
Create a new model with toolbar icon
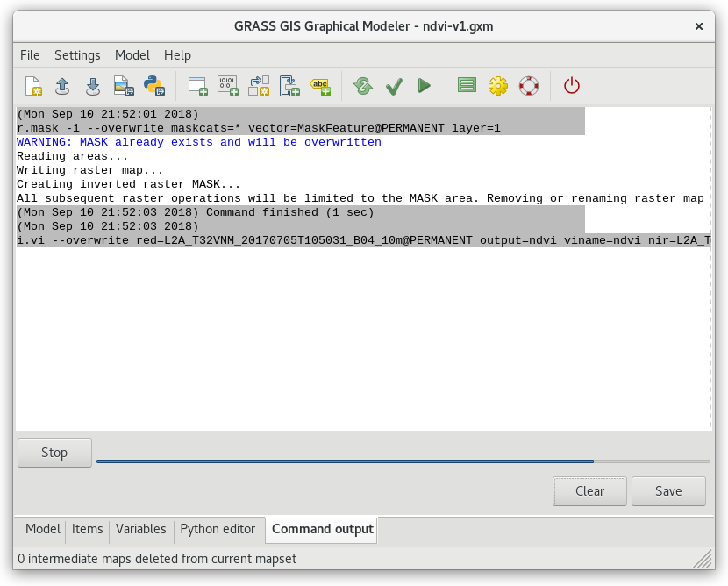coord(33,86)
